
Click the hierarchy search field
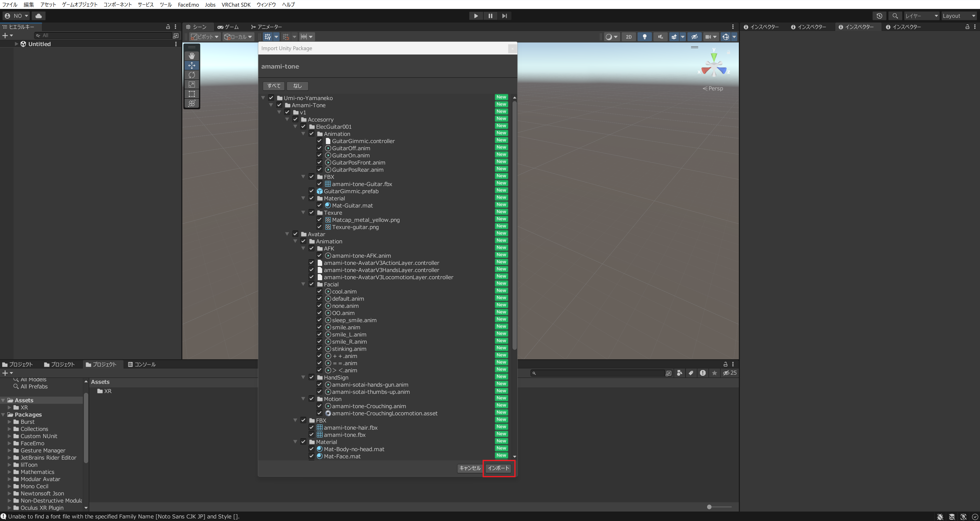[103, 36]
